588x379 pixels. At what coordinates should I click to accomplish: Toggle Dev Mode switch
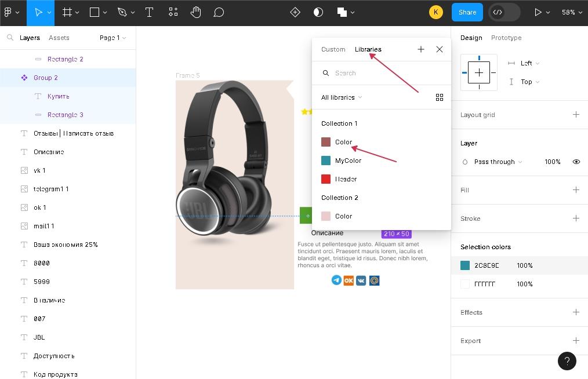[504, 12]
